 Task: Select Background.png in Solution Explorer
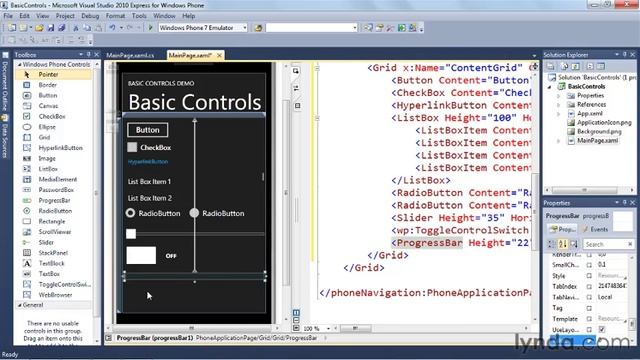pos(599,131)
